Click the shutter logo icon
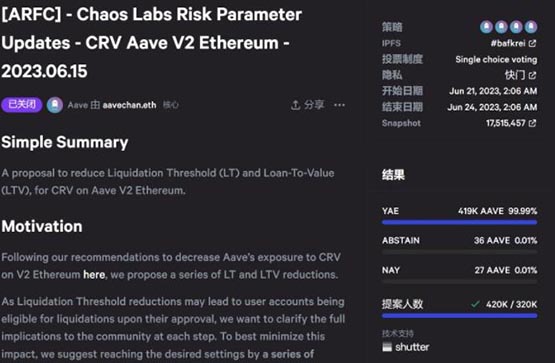555x363 pixels. pos(387,347)
